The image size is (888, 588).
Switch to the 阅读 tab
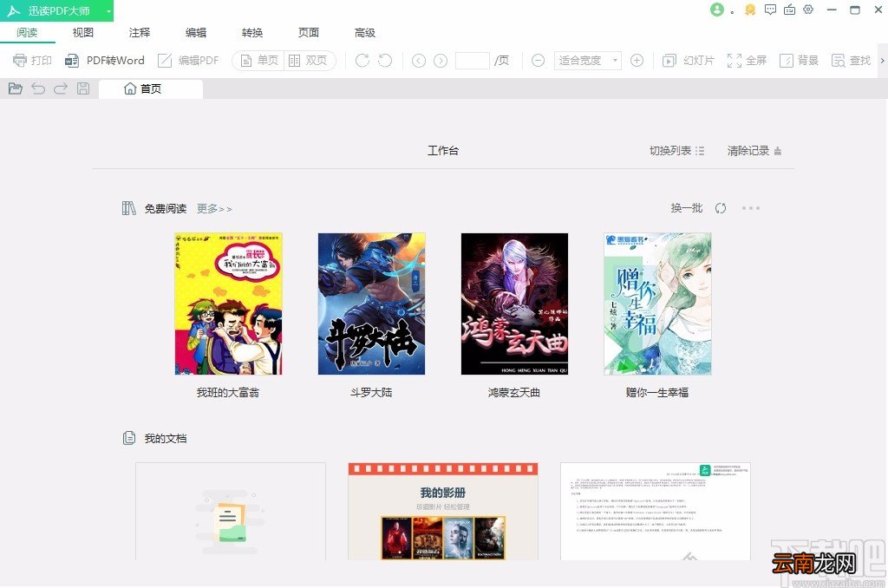tap(27, 33)
